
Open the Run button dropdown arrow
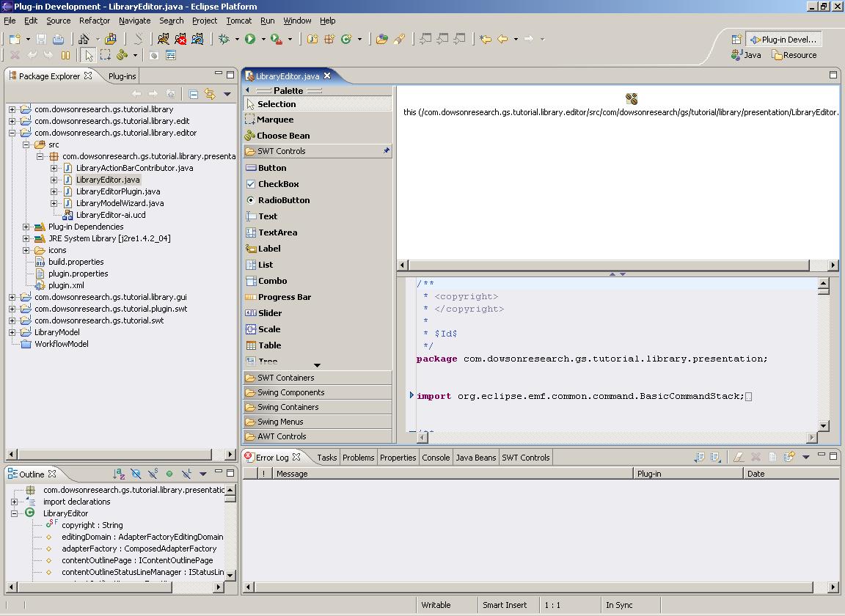pyautogui.click(x=263, y=40)
